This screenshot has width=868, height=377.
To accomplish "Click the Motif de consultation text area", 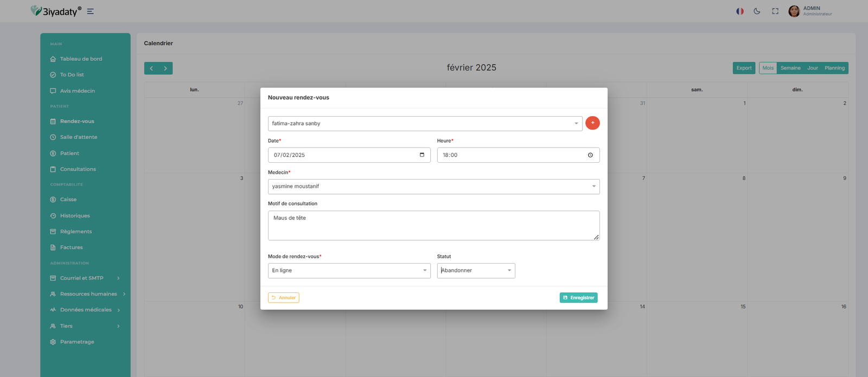I will (433, 226).
